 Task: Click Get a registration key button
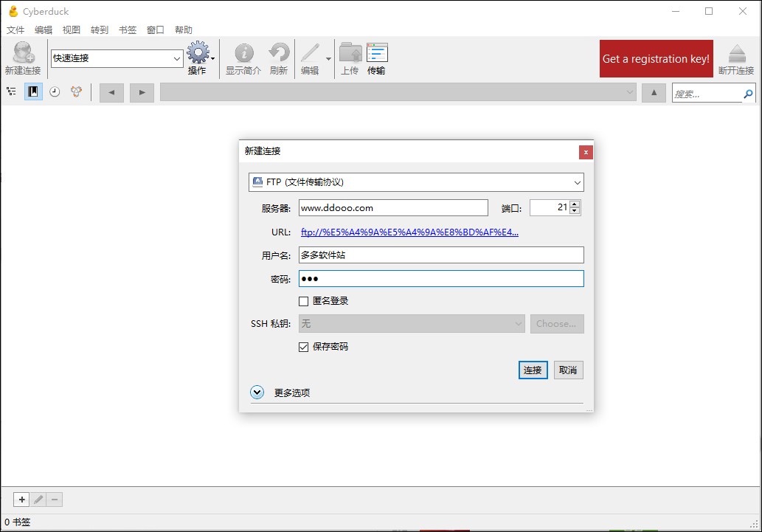(x=656, y=59)
